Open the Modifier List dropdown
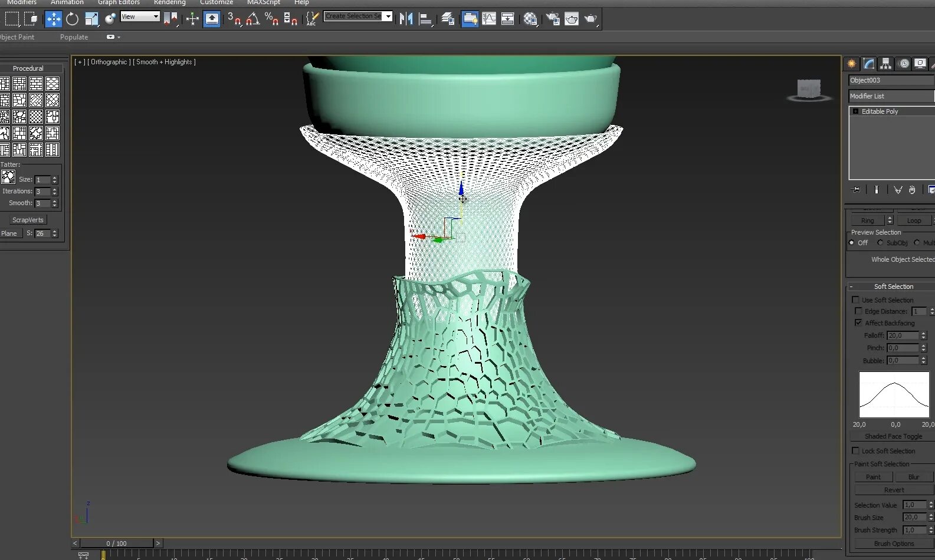The width and height of the screenshot is (935, 560). pyautogui.click(x=891, y=96)
